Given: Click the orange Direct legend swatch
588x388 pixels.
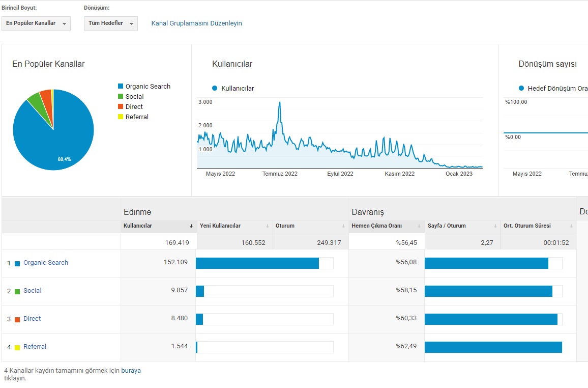Looking at the screenshot, I should pyautogui.click(x=121, y=106).
